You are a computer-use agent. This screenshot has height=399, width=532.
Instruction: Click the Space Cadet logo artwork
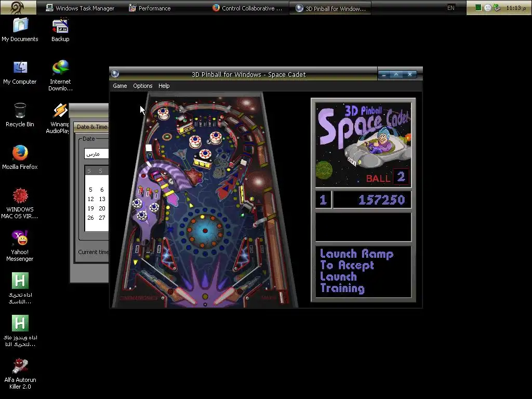click(x=363, y=145)
